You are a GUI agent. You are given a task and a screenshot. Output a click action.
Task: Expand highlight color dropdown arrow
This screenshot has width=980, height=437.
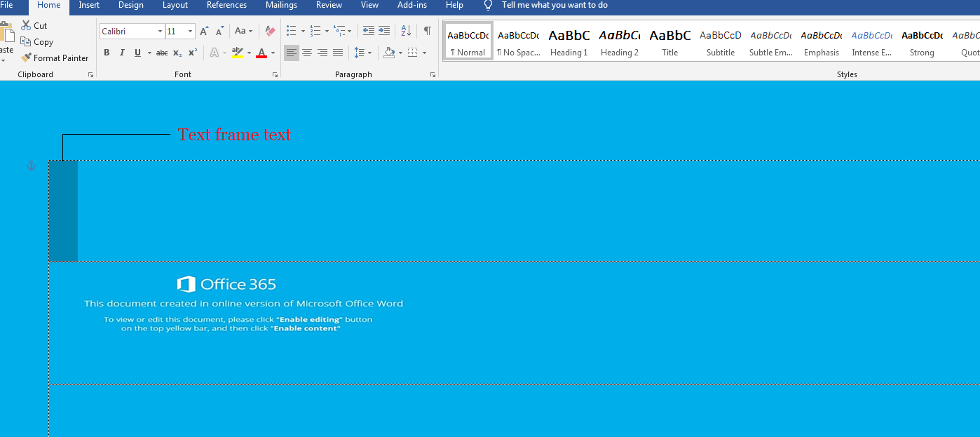[x=249, y=53]
